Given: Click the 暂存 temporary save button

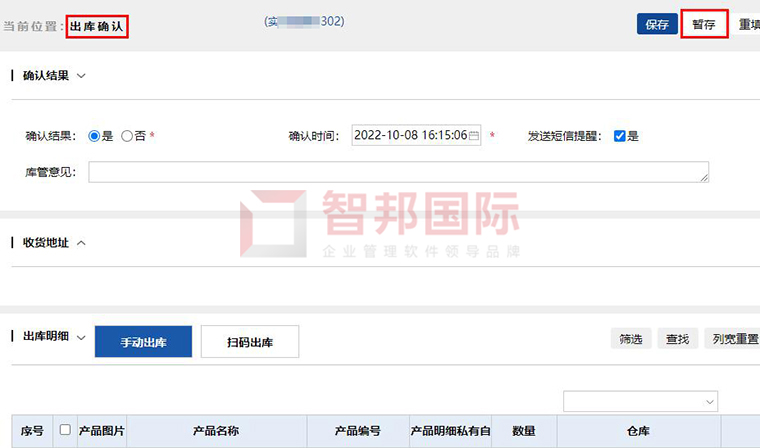Looking at the screenshot, I should coord(704,24).
